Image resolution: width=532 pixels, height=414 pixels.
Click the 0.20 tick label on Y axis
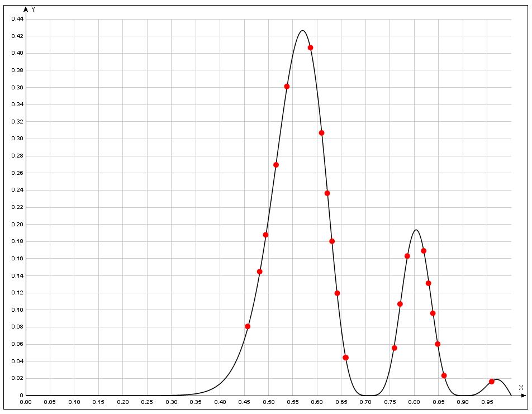point(17,225)
